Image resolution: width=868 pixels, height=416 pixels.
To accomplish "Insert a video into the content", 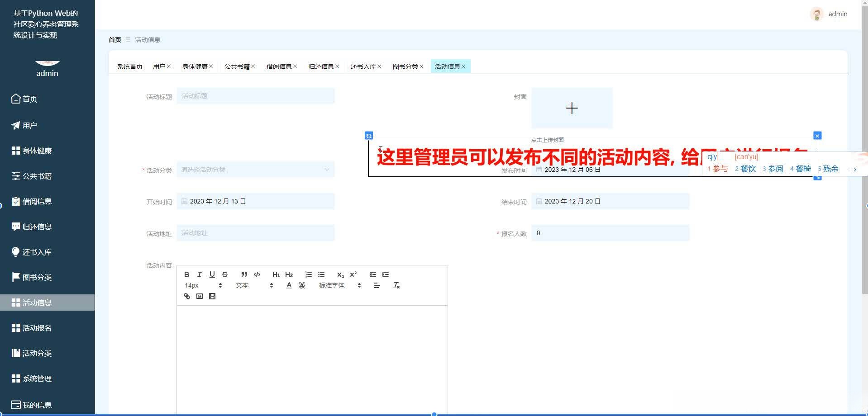I will pyautogui.click(x=212, y=296).
